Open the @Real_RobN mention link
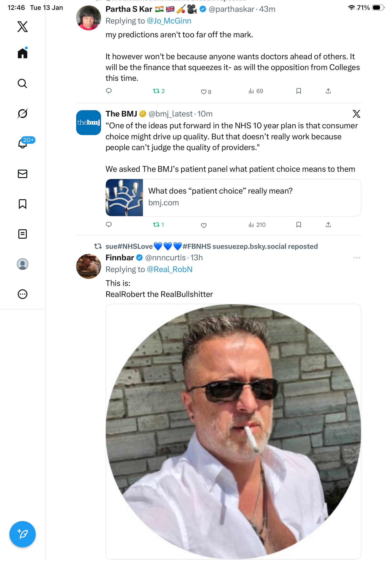 169,269
